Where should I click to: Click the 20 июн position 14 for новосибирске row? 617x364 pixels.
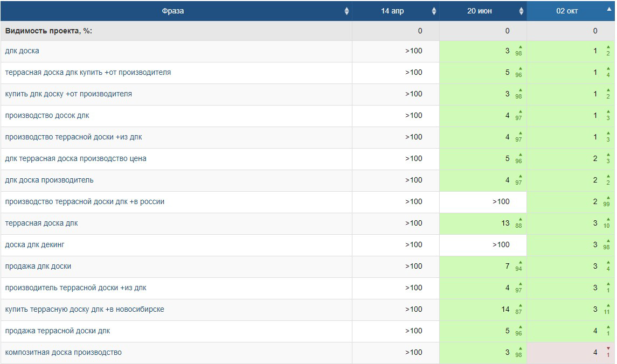[505, 310]
